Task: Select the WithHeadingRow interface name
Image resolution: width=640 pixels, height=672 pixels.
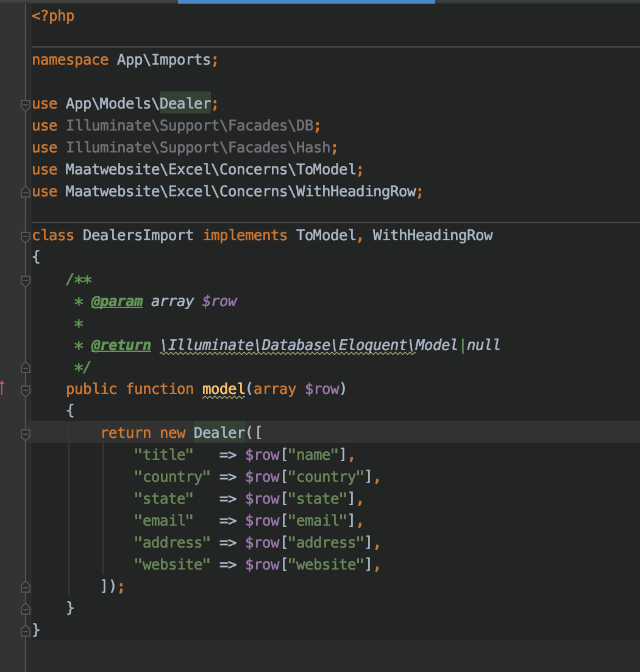Action: coord(433,235)
